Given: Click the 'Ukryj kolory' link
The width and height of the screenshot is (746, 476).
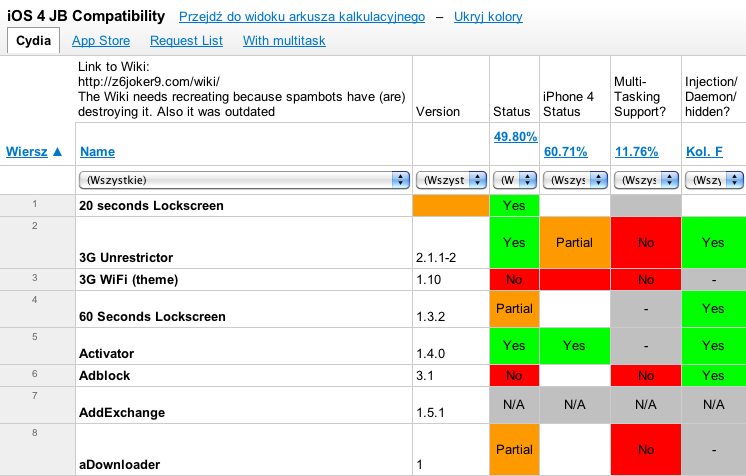Looking at the screenshot, I should coord(488,17).
